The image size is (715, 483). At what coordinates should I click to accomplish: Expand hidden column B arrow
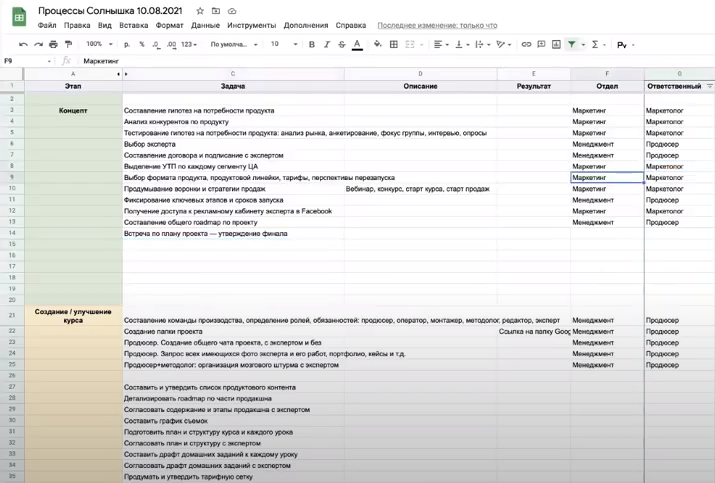pos(125,74)
